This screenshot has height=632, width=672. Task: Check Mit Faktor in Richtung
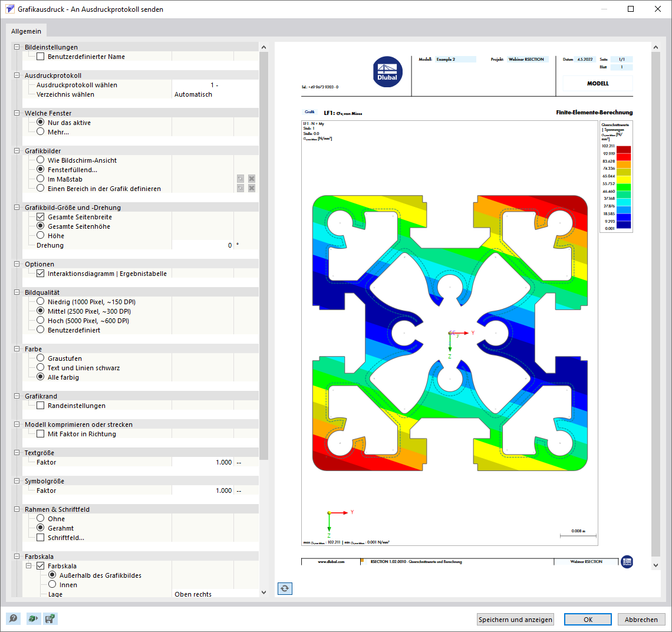40,433
